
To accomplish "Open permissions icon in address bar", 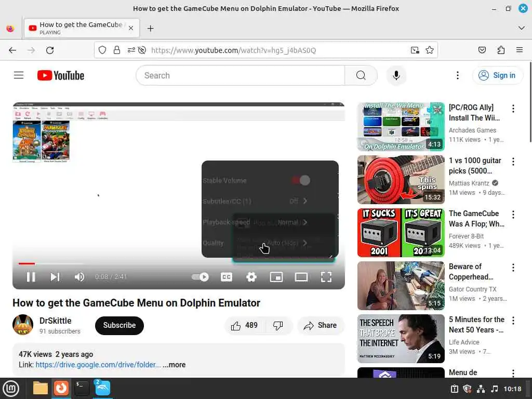I will 131,50.
